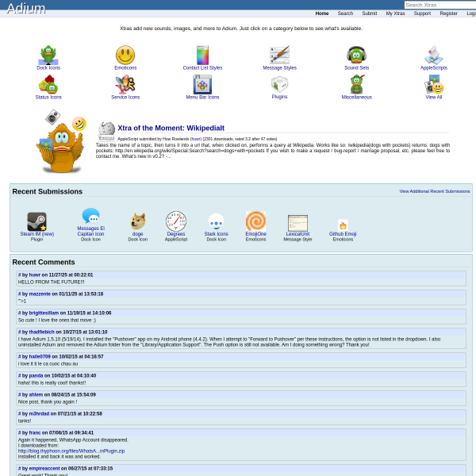Click commenter brigittesillam name link

click(44, 313)
